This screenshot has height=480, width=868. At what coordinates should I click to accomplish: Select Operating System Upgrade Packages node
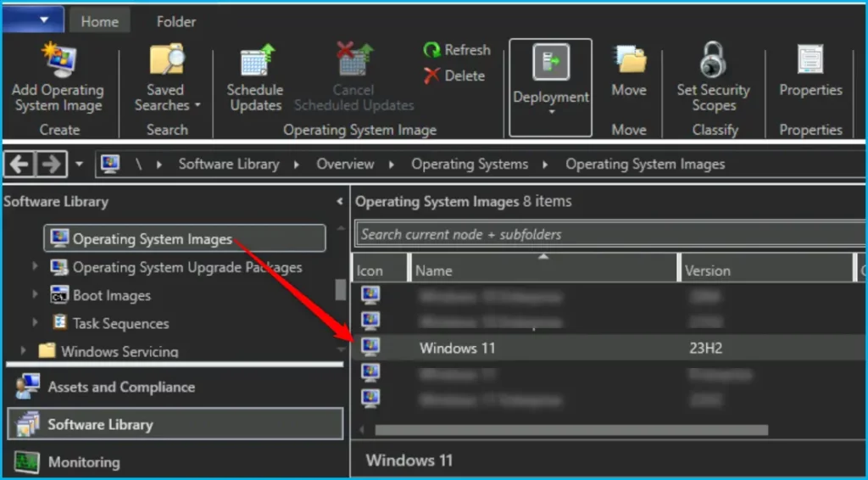(x=187, y=267)
